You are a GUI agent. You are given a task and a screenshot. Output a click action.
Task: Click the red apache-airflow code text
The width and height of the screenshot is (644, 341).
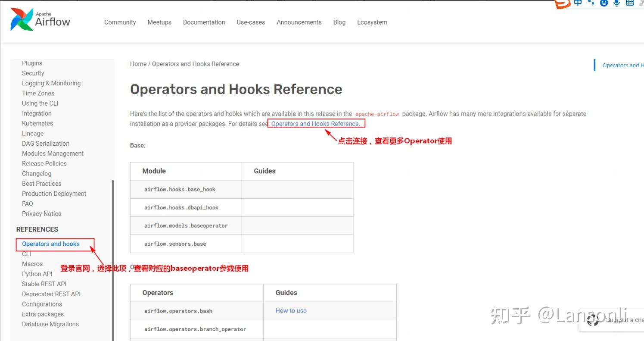(377, 114)
